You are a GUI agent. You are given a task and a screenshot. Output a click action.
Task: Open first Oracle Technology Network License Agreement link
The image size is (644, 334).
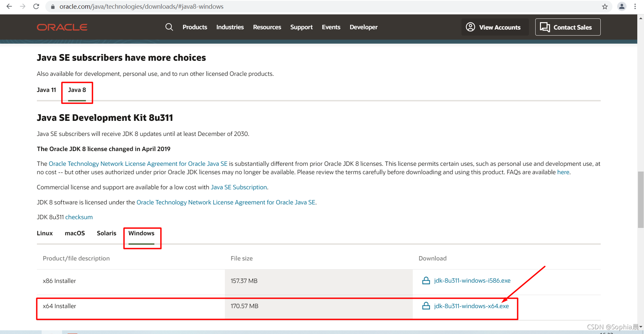(x=138, y=164)
